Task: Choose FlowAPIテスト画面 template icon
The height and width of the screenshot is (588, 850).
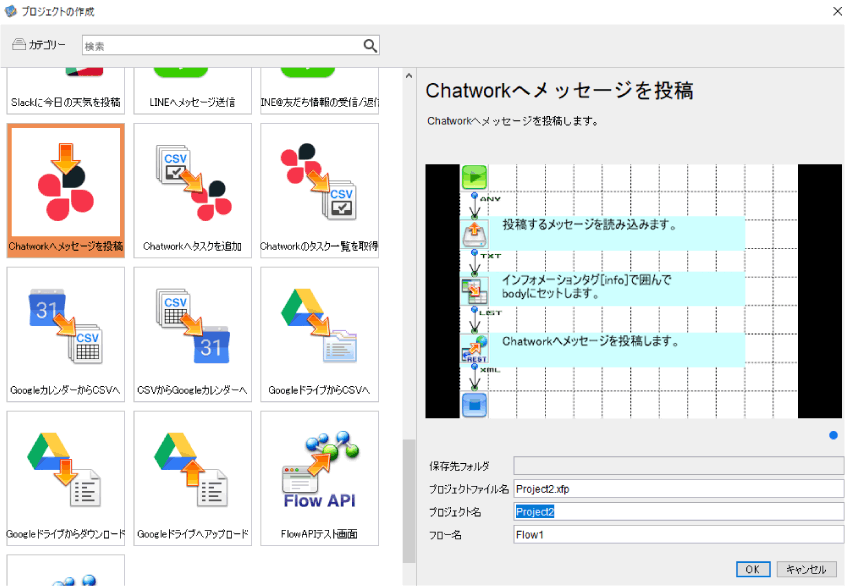Action: click(319, 478)
